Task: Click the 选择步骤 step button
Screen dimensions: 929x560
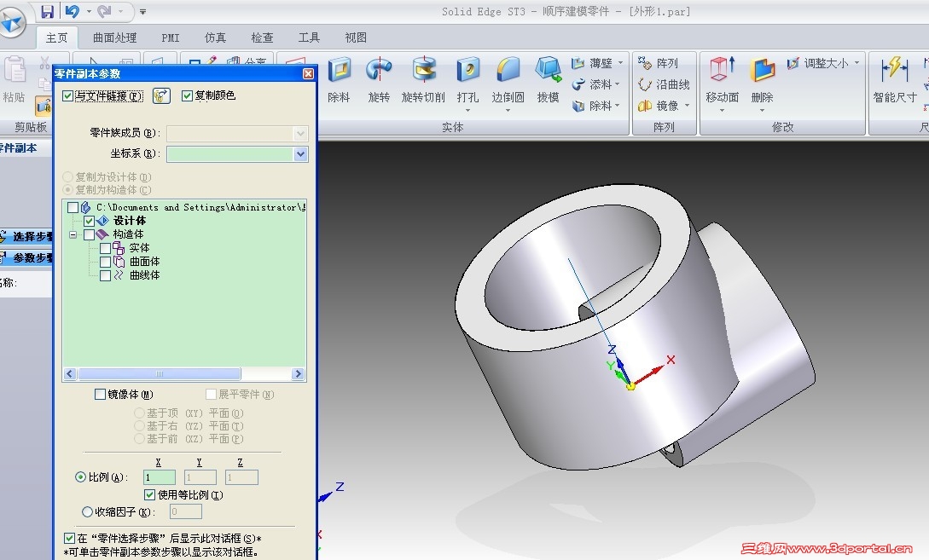Action: 26,237
